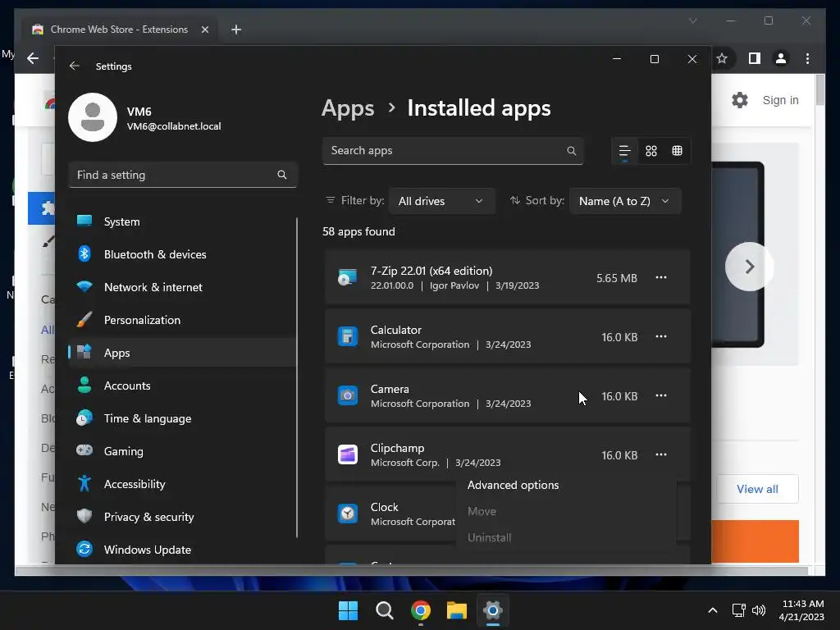Viewport: 840px width, 630px height.
Task: Select Personalization in sidebar
Action: tap(182, 320)
